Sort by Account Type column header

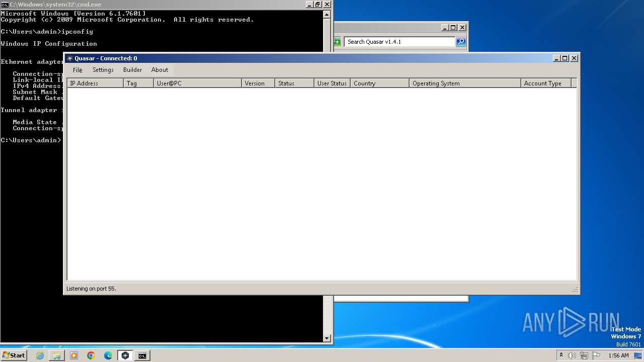[546, 83]
